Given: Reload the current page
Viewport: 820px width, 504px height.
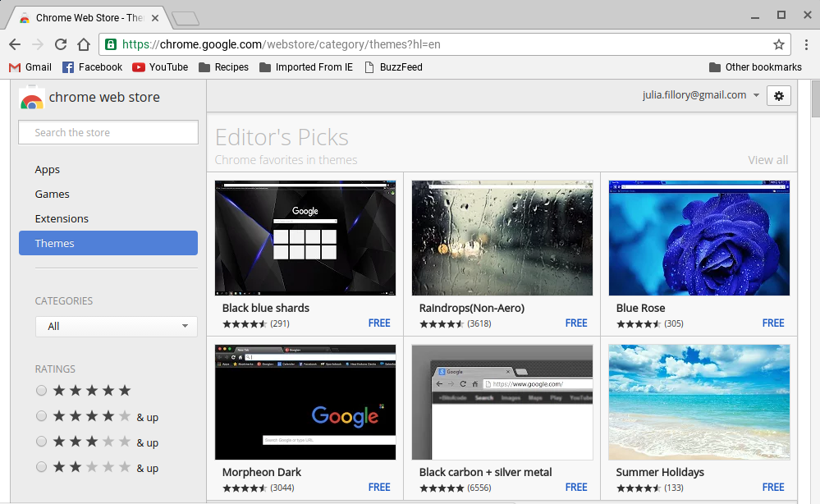Looking at the screenshot, I should pyautogui.click(x=59, y=44).
